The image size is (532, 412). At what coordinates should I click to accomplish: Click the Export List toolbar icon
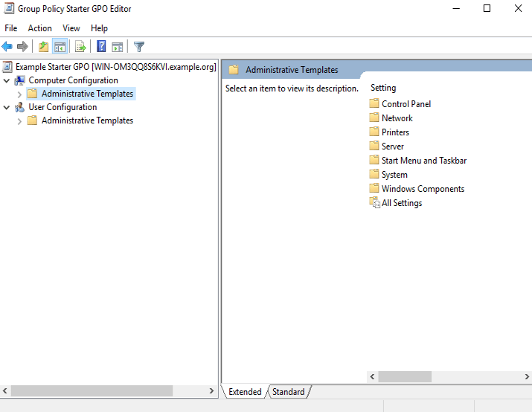click(81, 46)
